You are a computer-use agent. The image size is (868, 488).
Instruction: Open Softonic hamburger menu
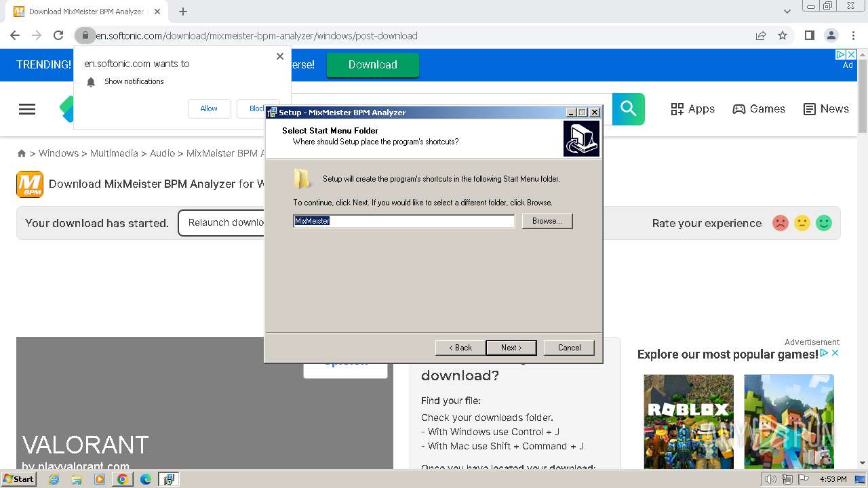[27, 109]
